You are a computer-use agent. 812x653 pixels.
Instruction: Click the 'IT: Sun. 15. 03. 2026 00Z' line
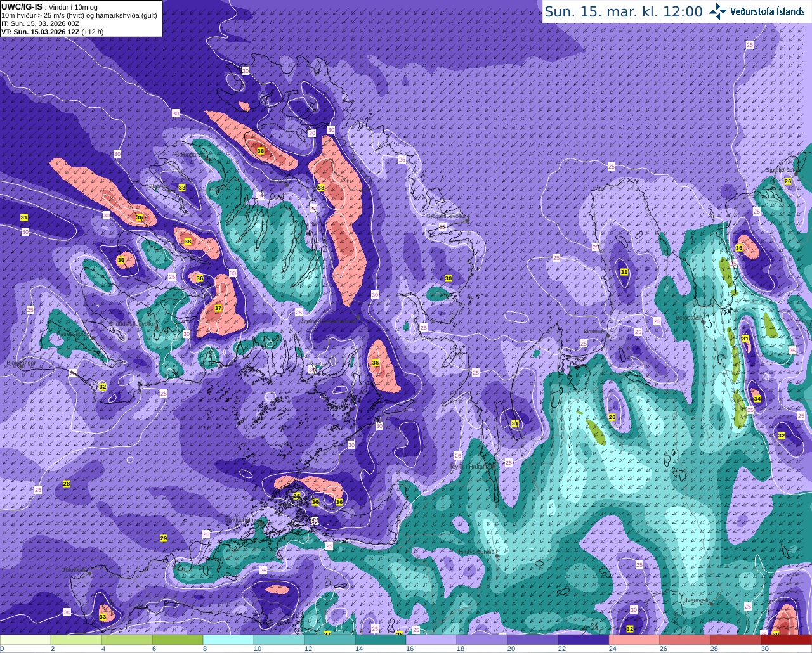pyautogui.click(x=40, y=23)
